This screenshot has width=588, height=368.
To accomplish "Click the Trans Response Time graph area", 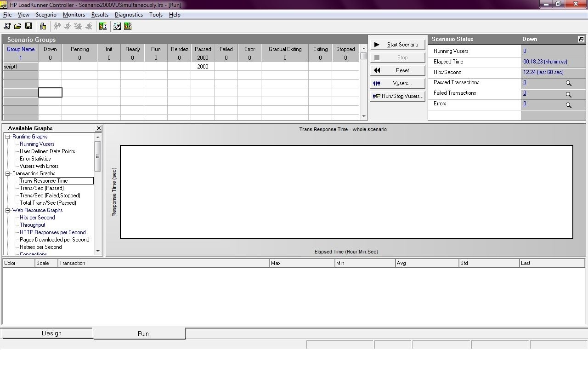I will pyautogui.click(x=346, y=192).
